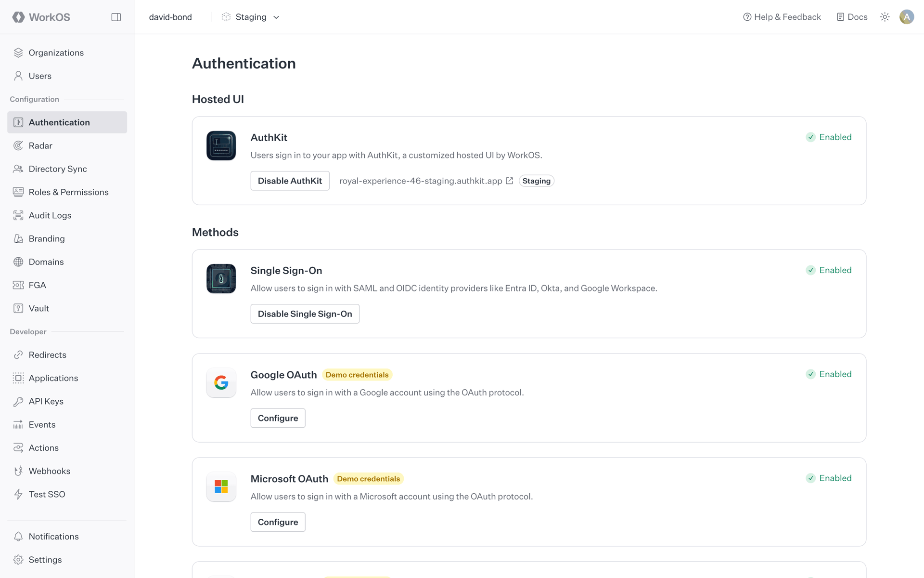Click Disable Single Sign-On button
The height and width of the screenshot is (578, 924).
[305, 314]
